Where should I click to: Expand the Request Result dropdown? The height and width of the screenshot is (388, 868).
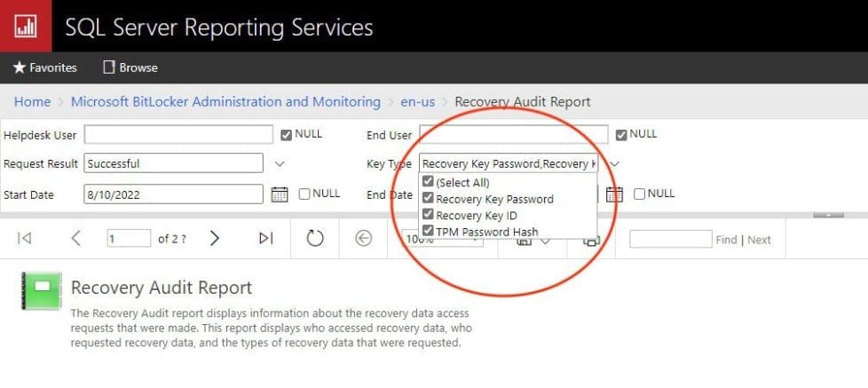pos(280,163)
